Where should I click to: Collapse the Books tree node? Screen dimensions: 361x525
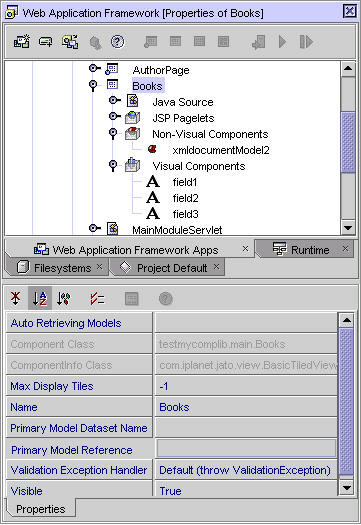(93, 85)
